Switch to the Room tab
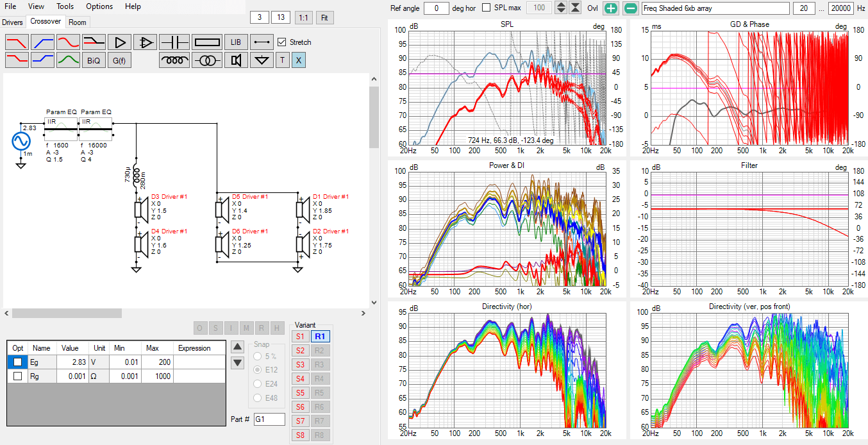This screenshot has height=445, width=868. click(78, 22)
